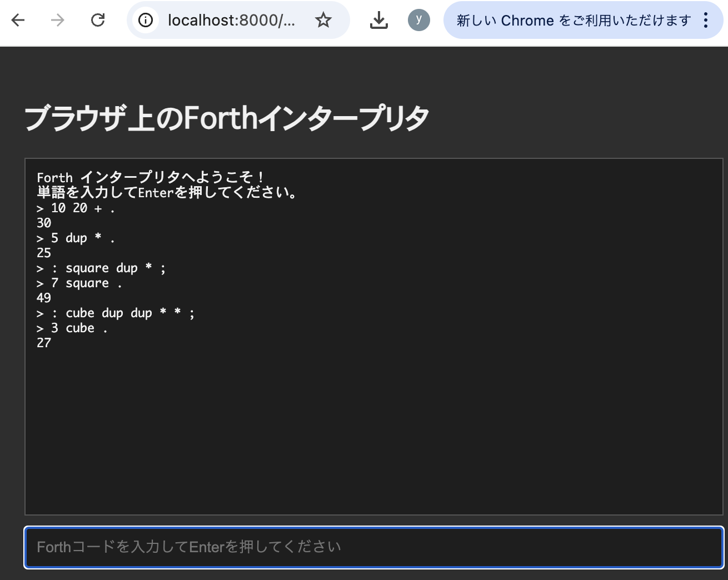This screenshot has width=728, height=580.
Task: Navigate back using the back arrow
Action: tap(18, 21)
